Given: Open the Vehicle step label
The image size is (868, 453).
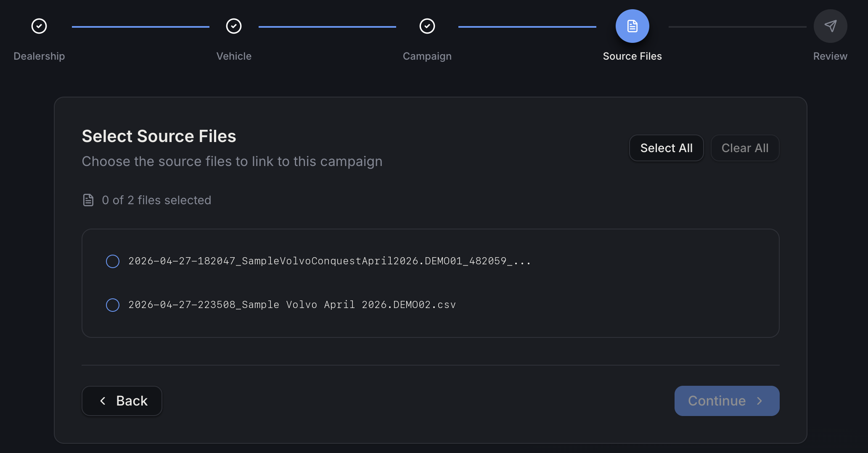Looking at the screenshot, I should click(234, 56).
